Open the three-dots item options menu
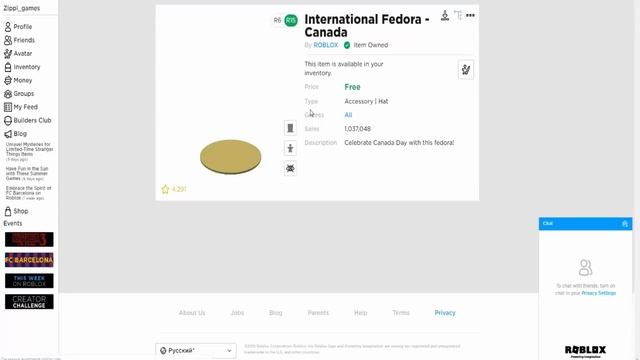This screenshot has height=360, width=640. (470, 16)
